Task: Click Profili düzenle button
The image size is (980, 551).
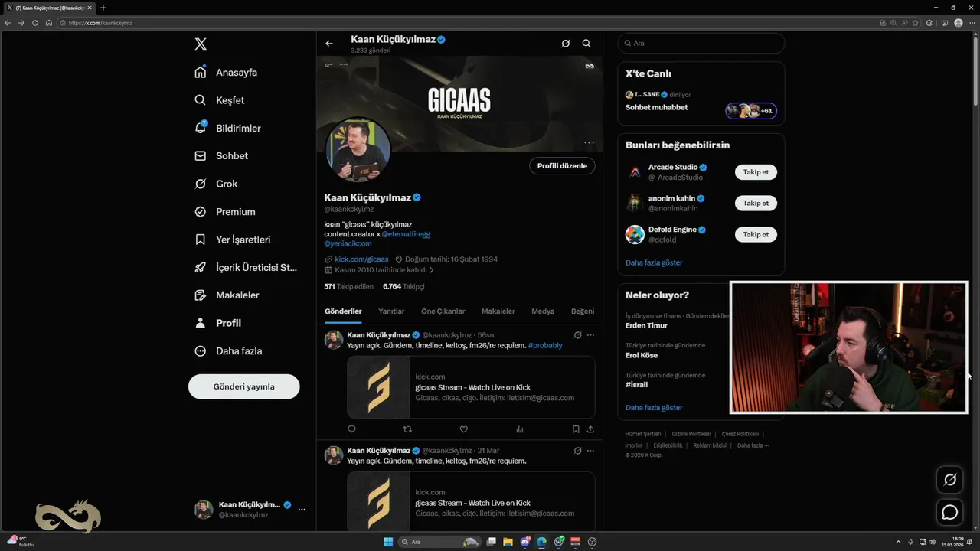Action: point(562,166)
